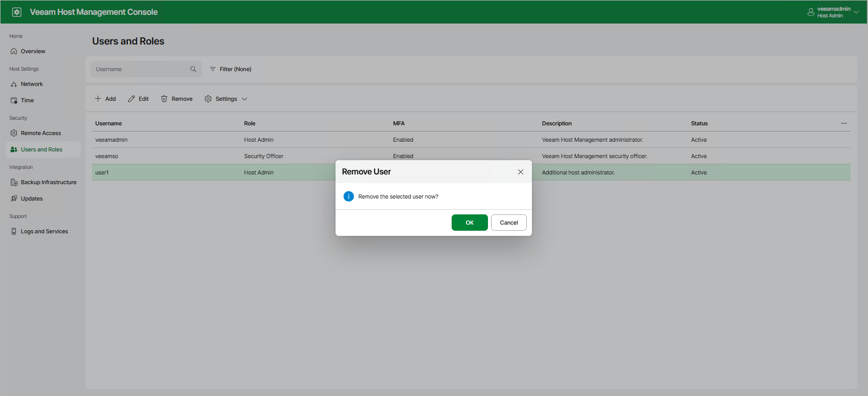
Task: Click the Users and Roles people icon
Action: (x=14, y=149)
